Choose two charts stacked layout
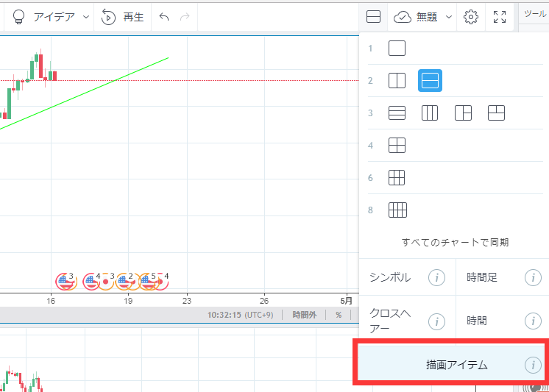 pos(430,80)
